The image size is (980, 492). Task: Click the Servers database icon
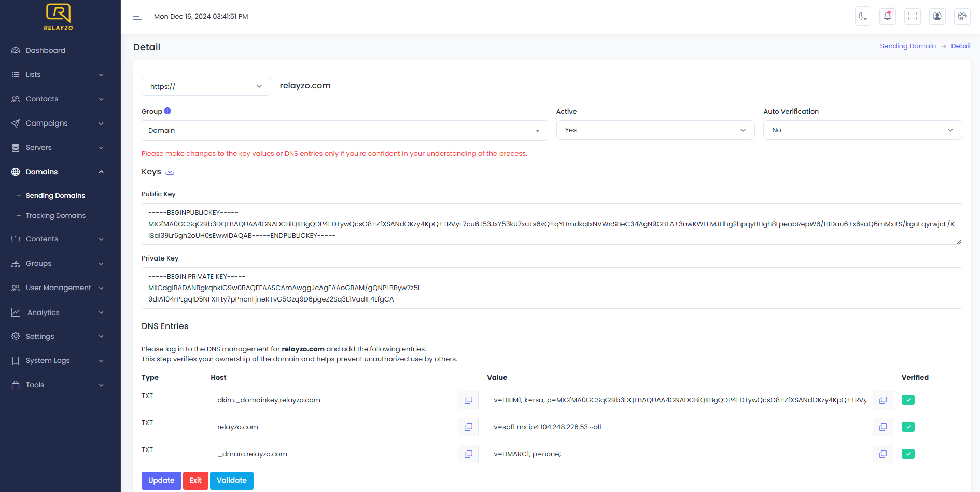[x=16, y=148]
